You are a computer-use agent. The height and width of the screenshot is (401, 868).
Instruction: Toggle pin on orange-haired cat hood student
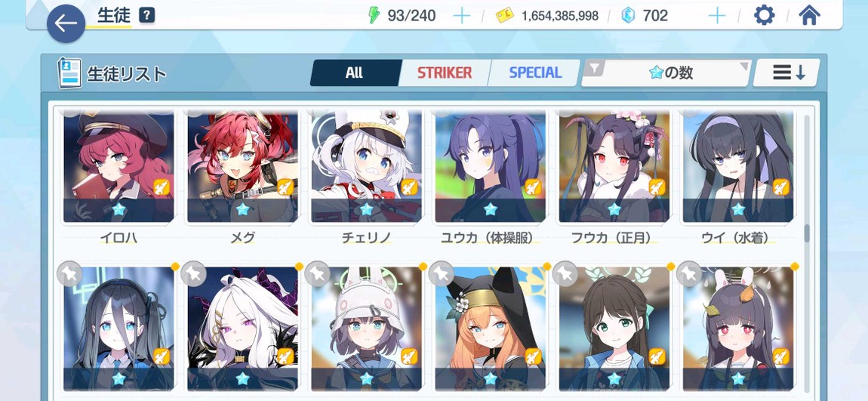pyautogui.click(x=442, y=273)
